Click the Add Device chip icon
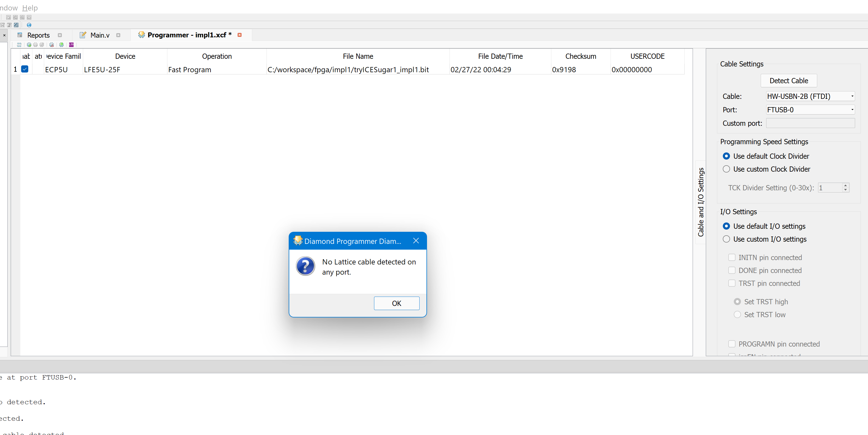868x435 pixels. 29,44
